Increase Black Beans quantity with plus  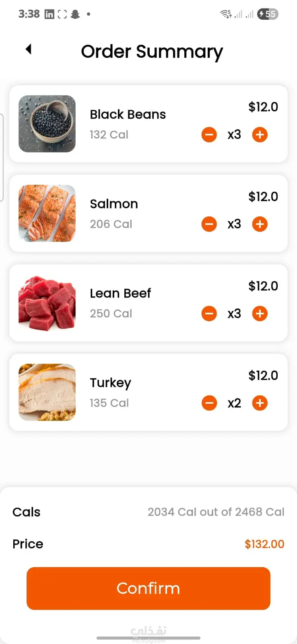260,135
